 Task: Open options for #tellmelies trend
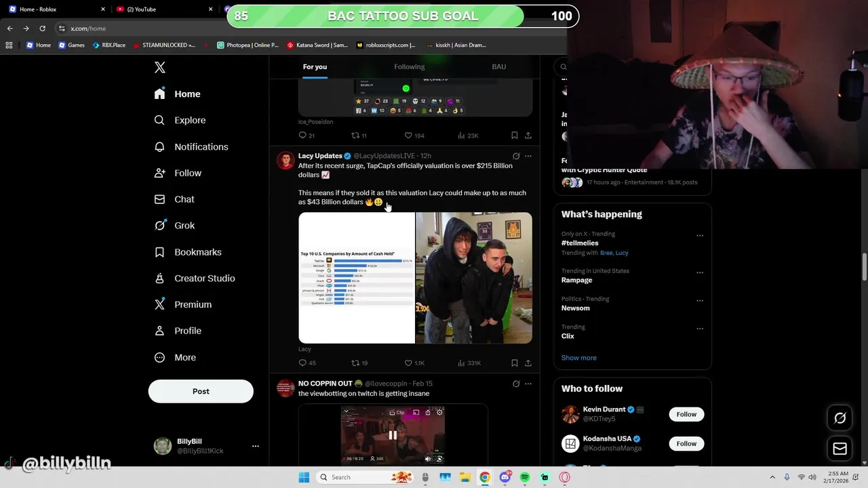[x=700, y=236]
